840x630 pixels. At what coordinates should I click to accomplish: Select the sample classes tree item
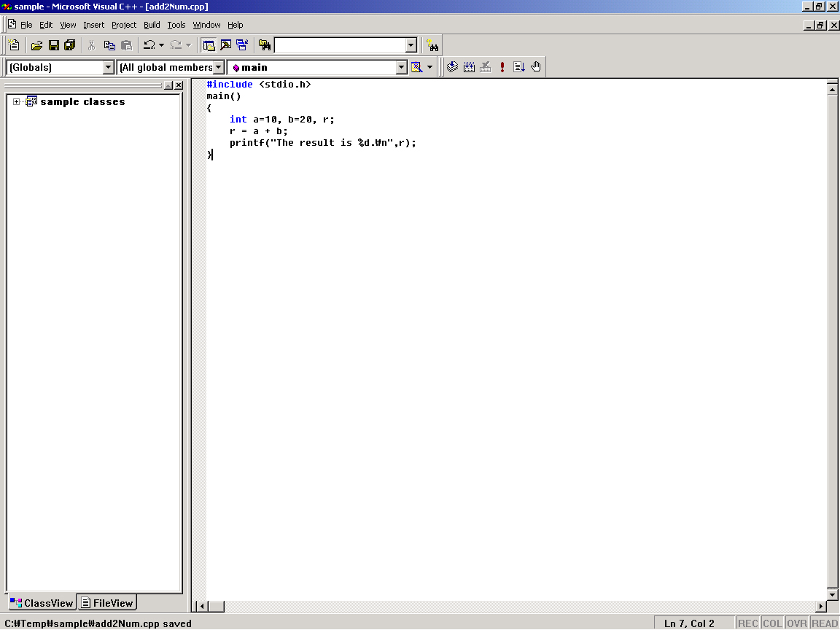(82, 101)
